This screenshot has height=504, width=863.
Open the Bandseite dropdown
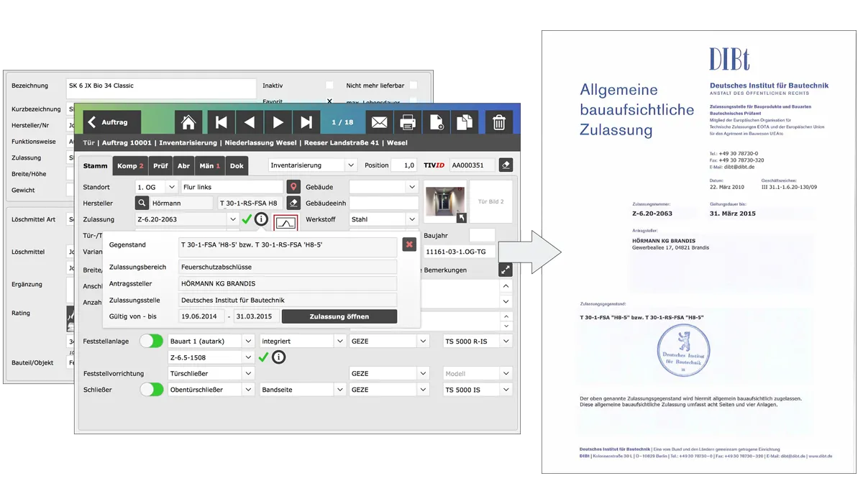(x=303, y=389)
